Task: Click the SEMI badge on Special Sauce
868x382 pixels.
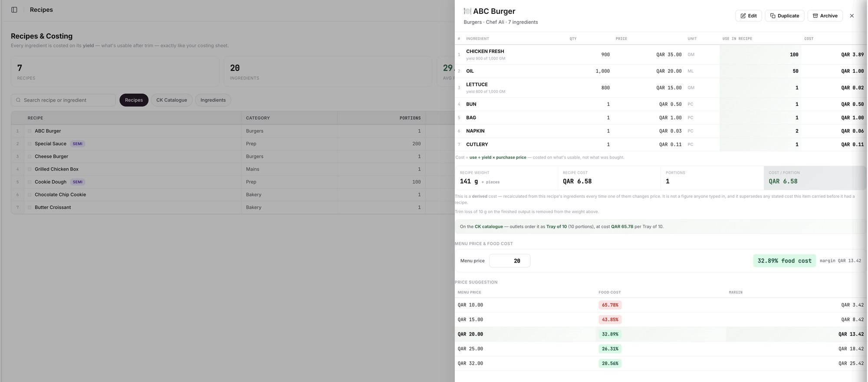Action: click(x=77, y=144)
